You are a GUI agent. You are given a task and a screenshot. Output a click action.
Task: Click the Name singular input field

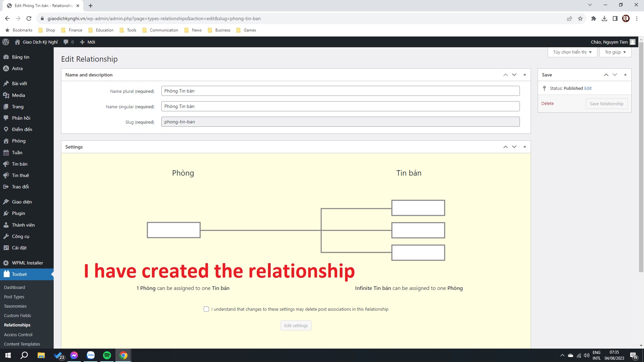pyautogui.click(x=340, y=106)
